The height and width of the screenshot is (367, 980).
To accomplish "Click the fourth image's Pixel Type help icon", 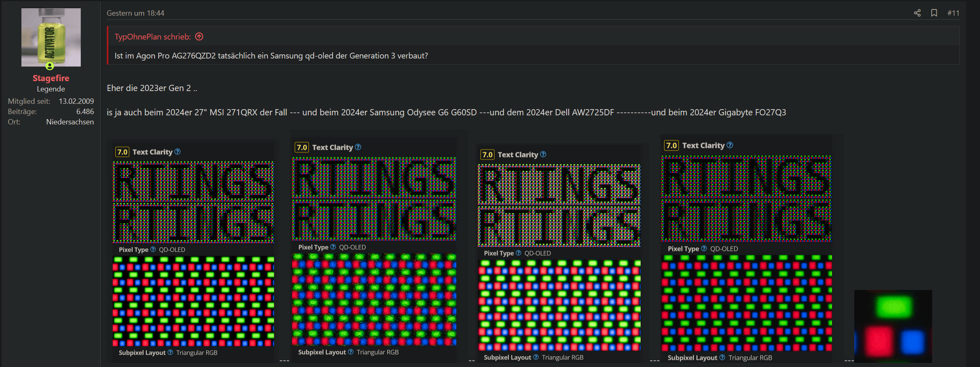I will pyautogui.click(x=704, y=248).
